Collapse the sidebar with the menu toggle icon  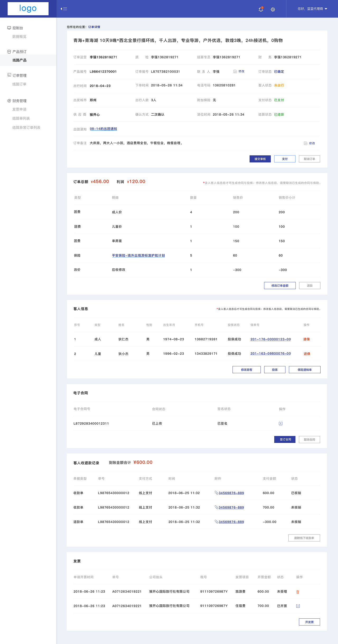64,9
